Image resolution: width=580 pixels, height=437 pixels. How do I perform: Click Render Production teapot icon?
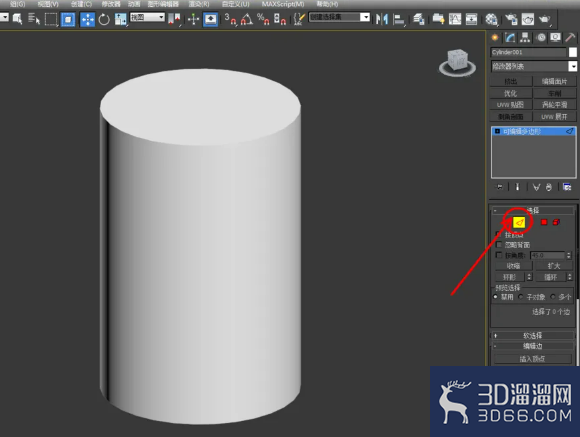coord(544,19)
